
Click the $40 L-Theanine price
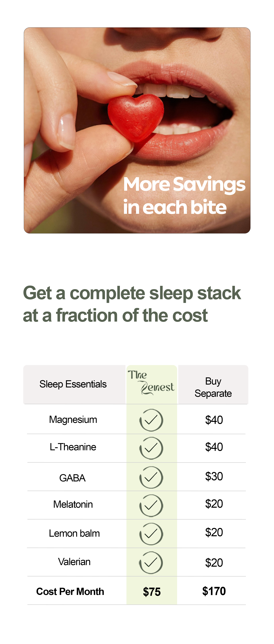[214, 447]
